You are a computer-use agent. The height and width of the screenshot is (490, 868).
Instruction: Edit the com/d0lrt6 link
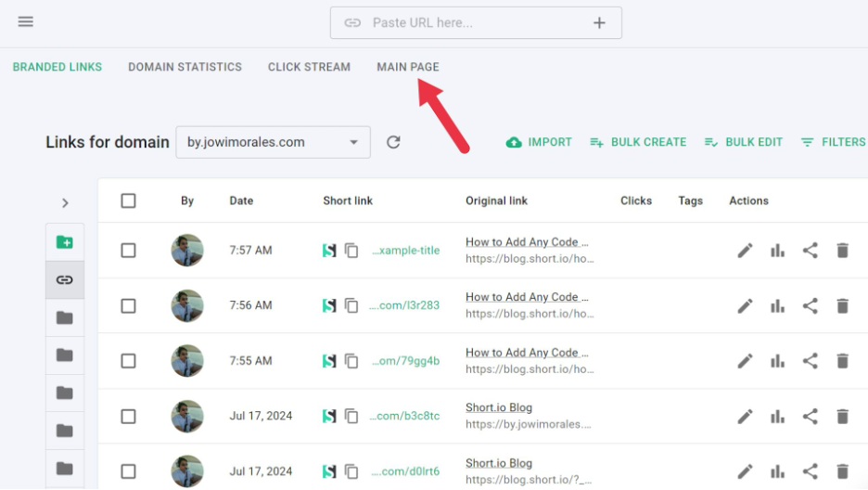(x=745, y=471)
